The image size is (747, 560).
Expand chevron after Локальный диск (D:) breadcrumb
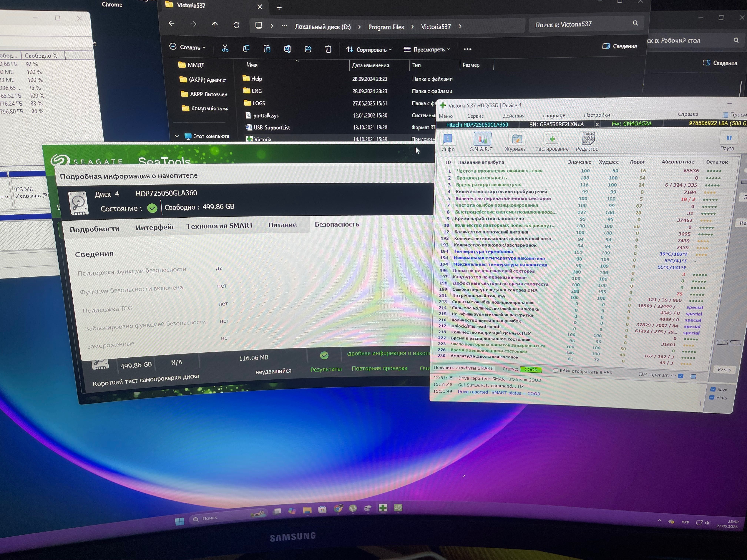click(x=359, y=27)
